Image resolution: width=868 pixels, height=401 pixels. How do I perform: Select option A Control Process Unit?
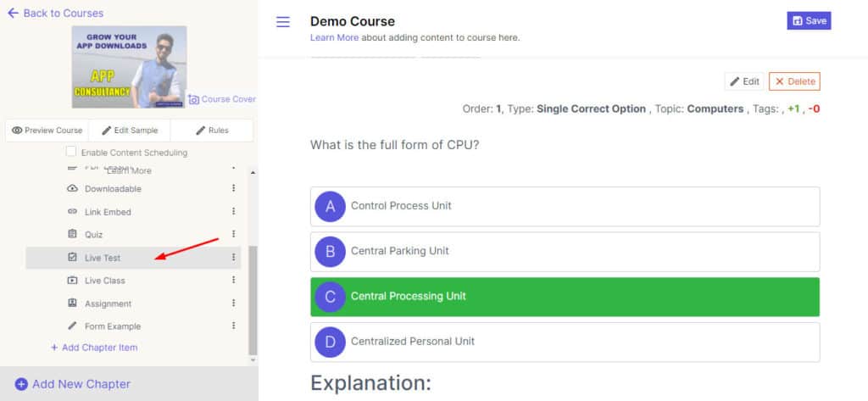(x=565, y=206)
